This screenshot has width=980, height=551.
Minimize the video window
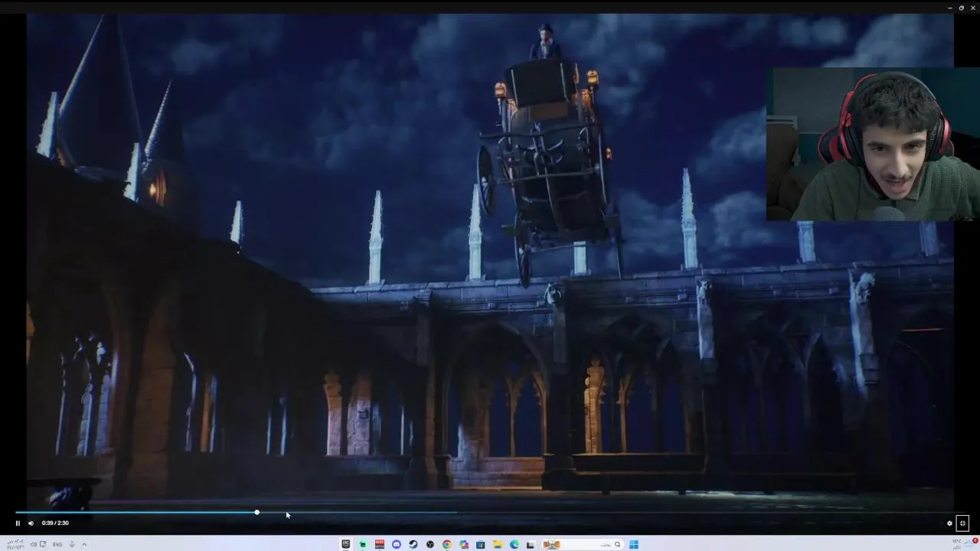click(x=949, y=8)
